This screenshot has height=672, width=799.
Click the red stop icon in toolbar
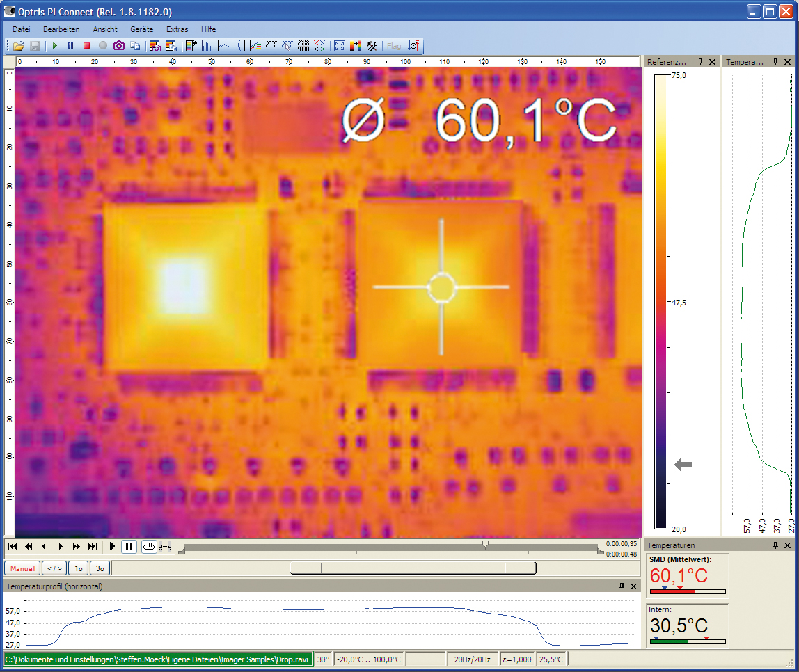click(86, 46)
